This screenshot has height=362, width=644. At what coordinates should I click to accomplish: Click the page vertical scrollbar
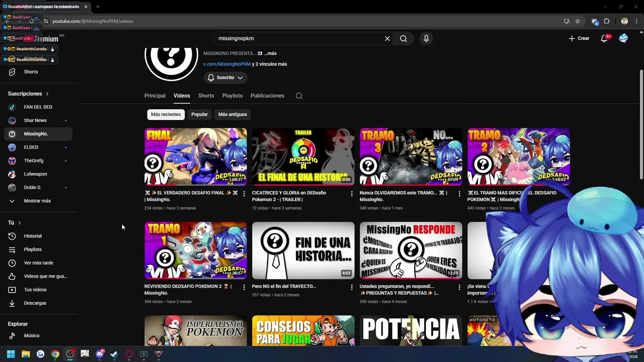coord(641,124)
